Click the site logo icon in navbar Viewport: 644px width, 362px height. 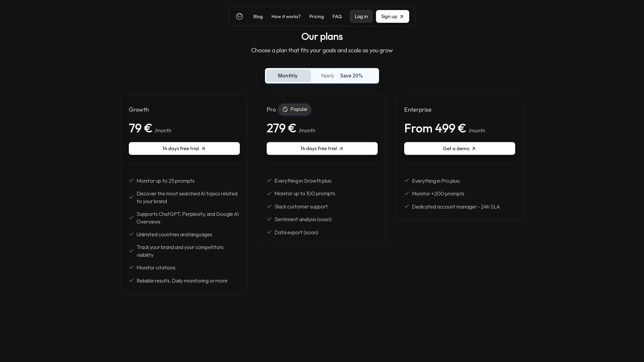(239, 16)
